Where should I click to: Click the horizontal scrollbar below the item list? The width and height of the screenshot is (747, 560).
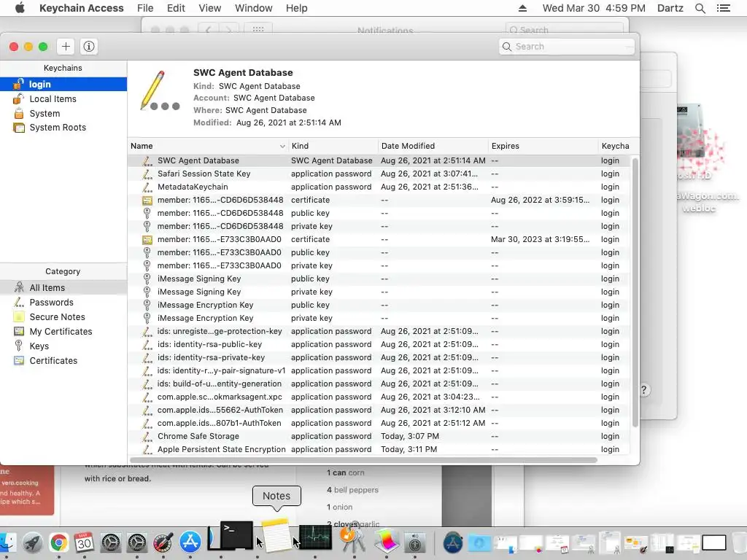click(363, 460)
